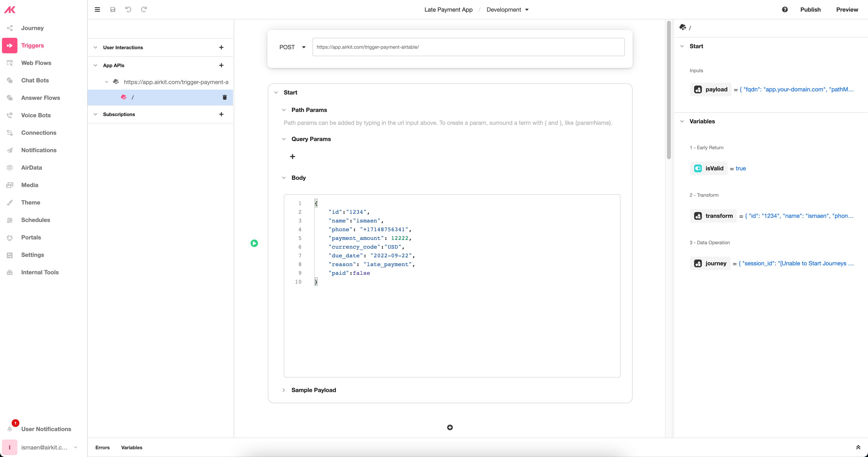The width and height of the screenshot is (868, 457).
Task: Click the AirData sidebar icon
Action: (x=10, y=167)
